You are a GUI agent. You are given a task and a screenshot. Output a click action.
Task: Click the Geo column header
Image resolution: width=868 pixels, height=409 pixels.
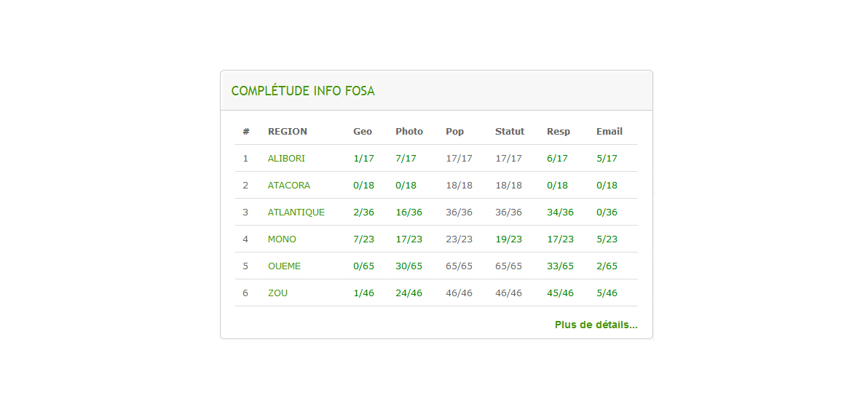[x=363, y=132]
